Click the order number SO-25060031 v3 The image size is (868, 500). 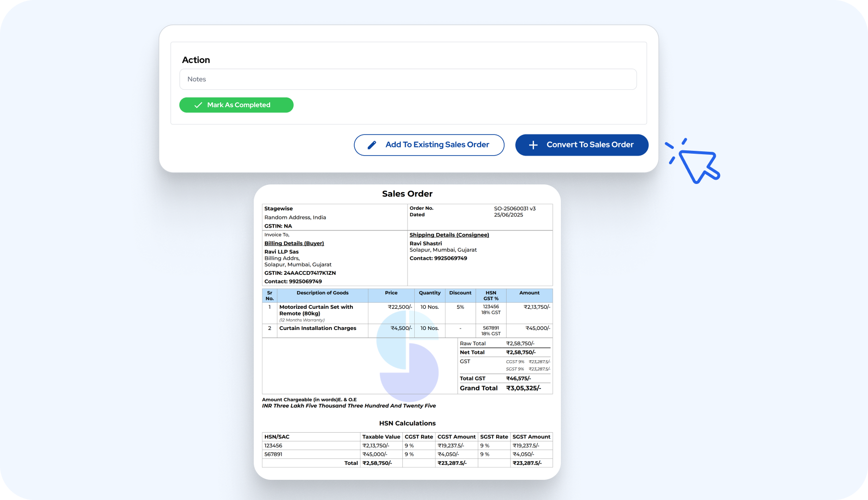point(514,208)
